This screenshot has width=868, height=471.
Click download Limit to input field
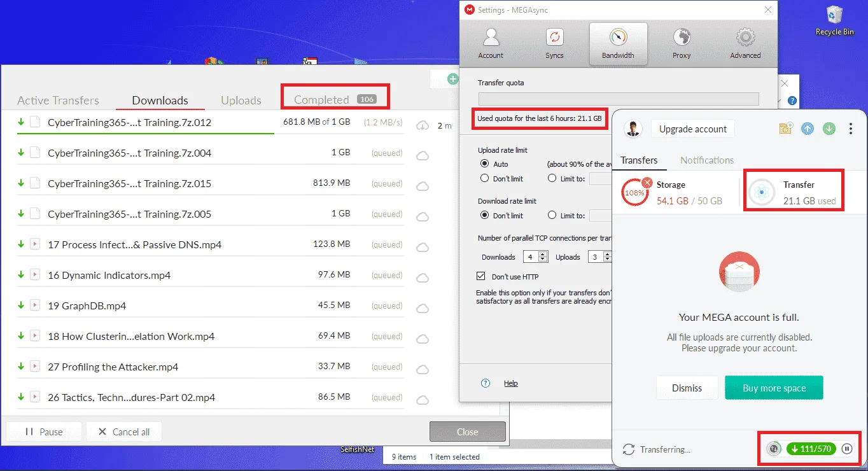[601, 216]
